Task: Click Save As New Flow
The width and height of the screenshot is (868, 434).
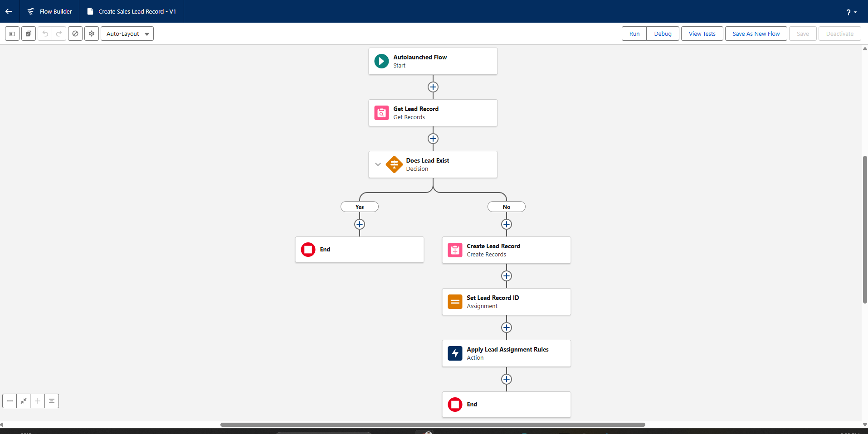Action: click(756, 34)
